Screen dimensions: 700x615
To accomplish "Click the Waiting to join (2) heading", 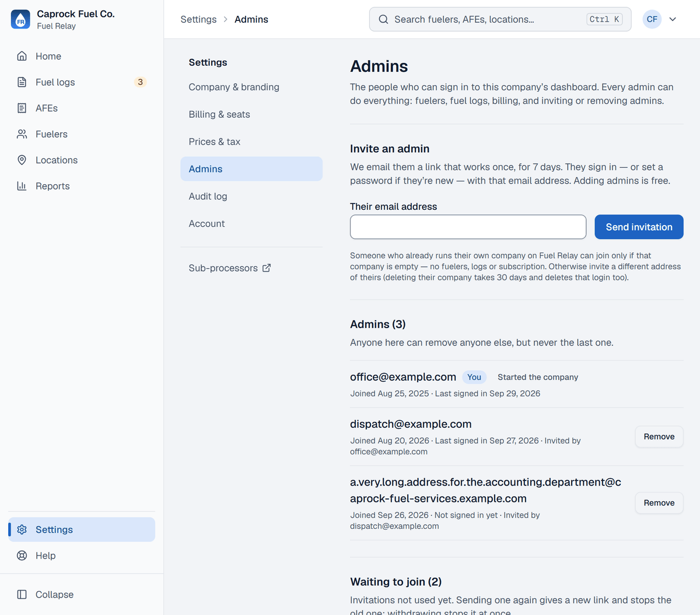I will point(396,582).
